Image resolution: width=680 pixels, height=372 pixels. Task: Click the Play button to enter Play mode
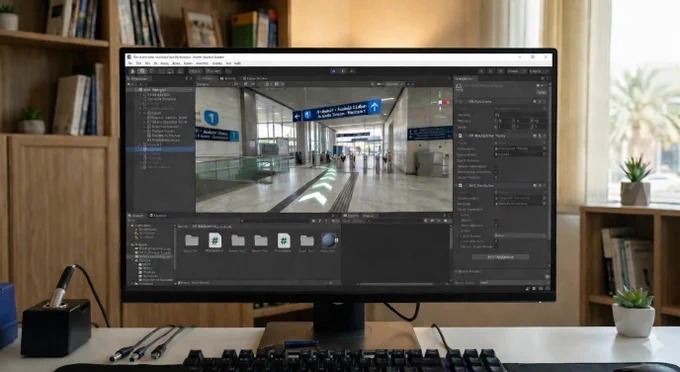click(334, 71)
